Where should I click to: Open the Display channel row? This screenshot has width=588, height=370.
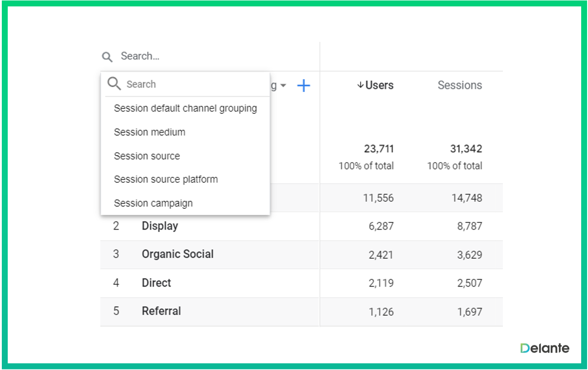click(160, 226)
